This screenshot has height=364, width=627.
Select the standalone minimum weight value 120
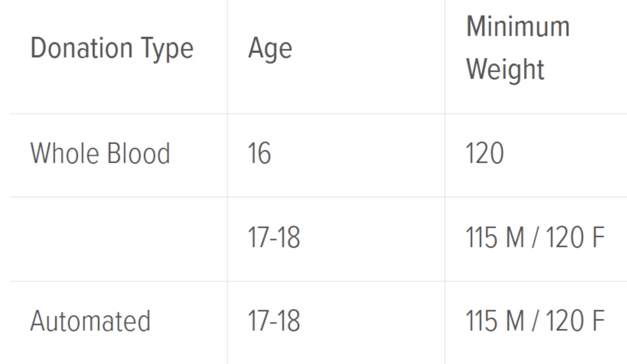point(485,153)
